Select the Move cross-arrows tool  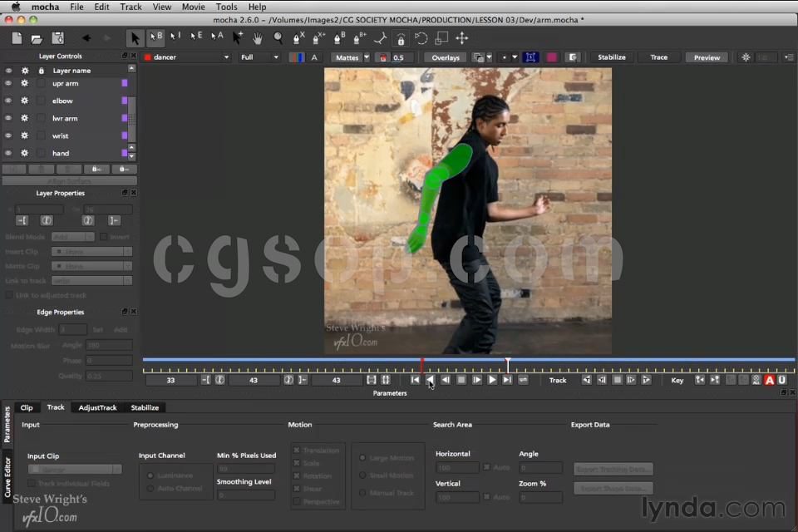point(462,38)
